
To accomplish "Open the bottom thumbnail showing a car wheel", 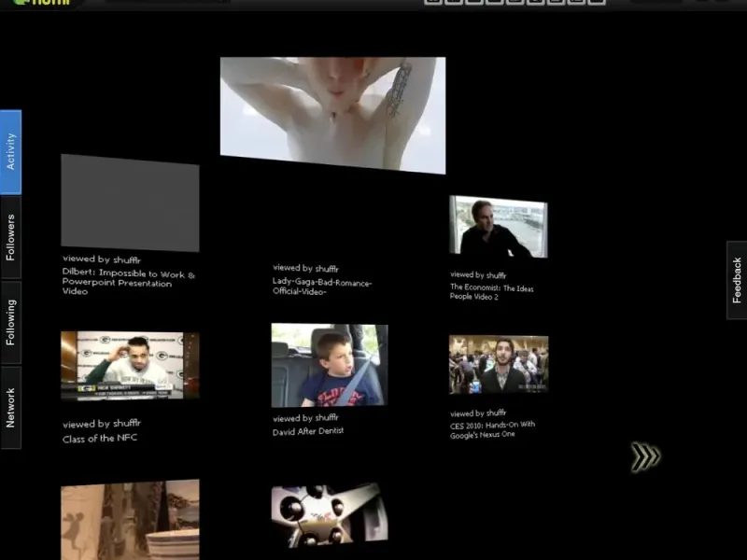I will (x=330, y=515).
